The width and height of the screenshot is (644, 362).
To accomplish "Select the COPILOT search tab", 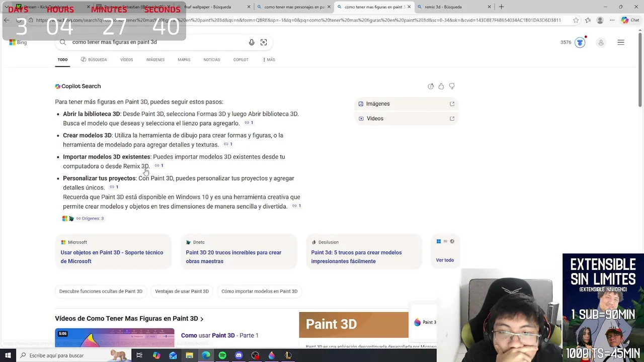I will click(240, 60).
